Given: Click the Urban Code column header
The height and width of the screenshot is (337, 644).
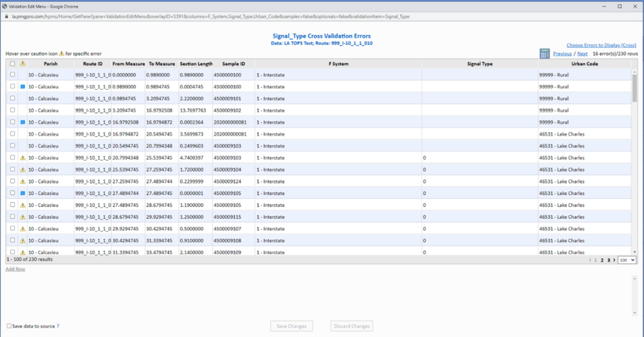Looking at the screenshot, I should click(584, 64).
